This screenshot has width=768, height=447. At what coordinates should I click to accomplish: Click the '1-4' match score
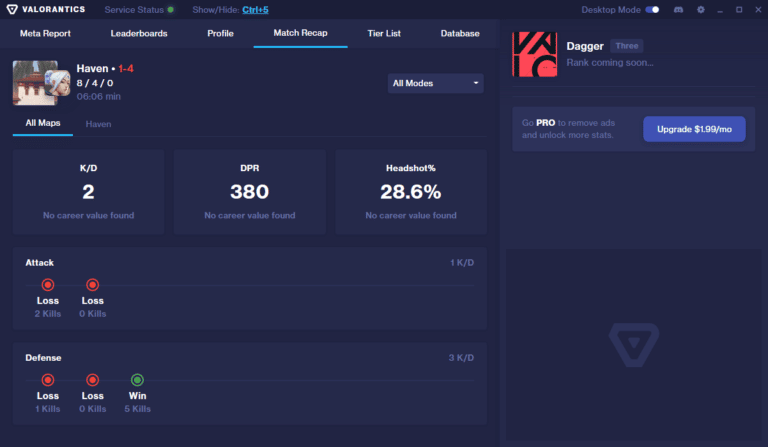(126, 69)
